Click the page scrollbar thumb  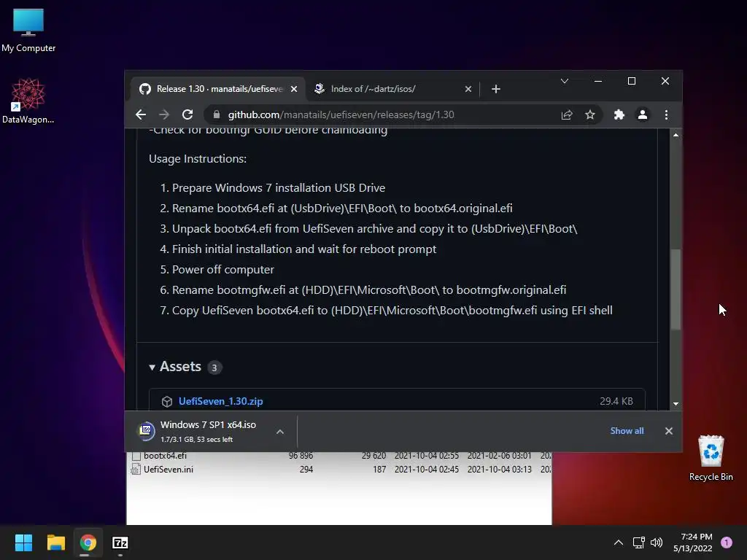[x=676, y=289]
